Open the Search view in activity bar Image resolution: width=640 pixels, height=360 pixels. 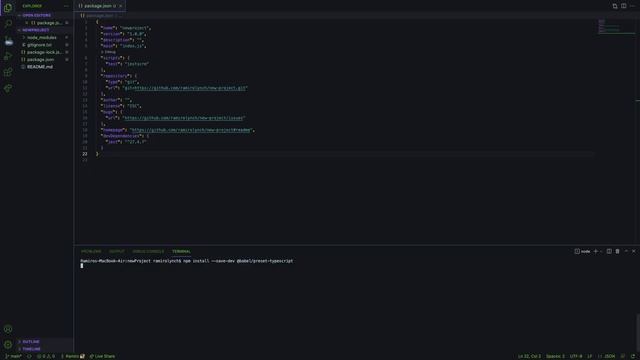[x=8, y=24]
